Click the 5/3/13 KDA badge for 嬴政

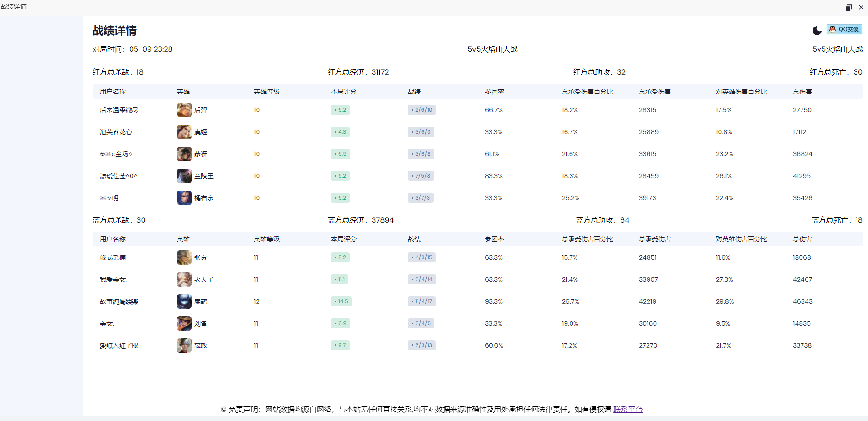422,345
